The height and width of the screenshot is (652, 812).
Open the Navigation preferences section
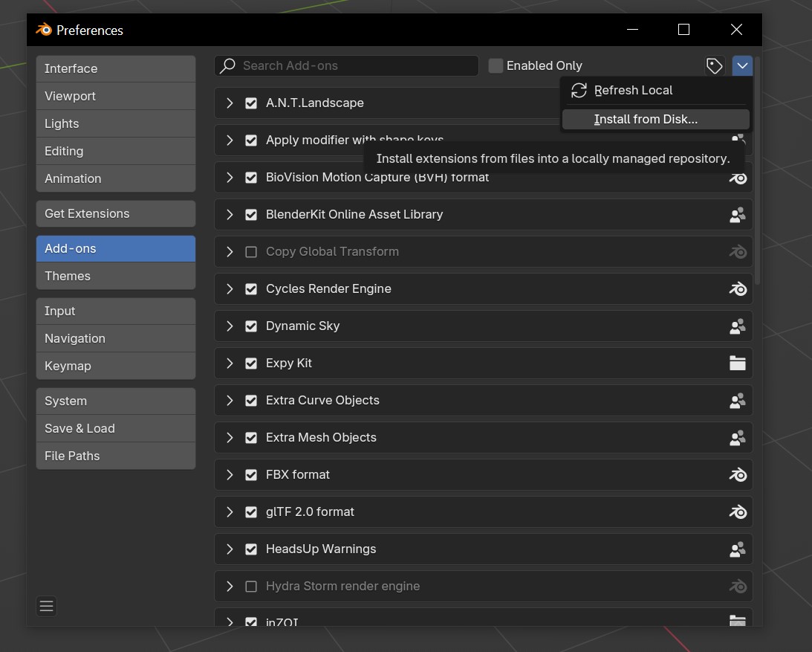116,338
